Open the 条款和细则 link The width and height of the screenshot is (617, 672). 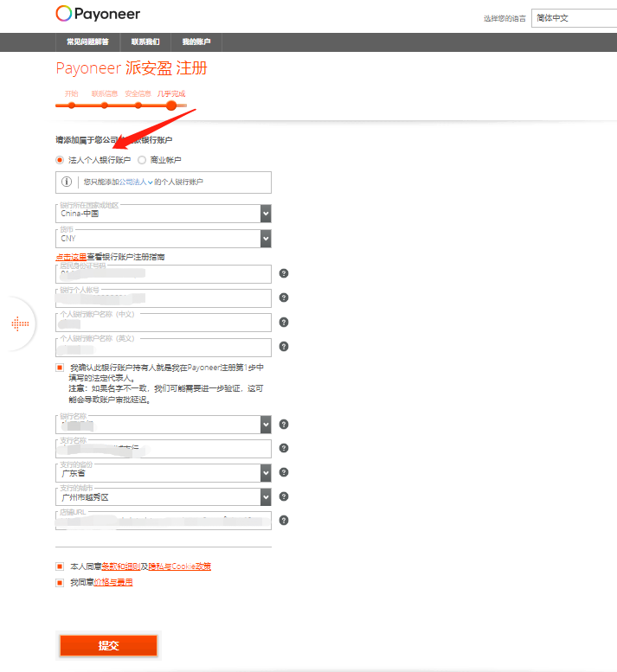click(x=121, y=566)
